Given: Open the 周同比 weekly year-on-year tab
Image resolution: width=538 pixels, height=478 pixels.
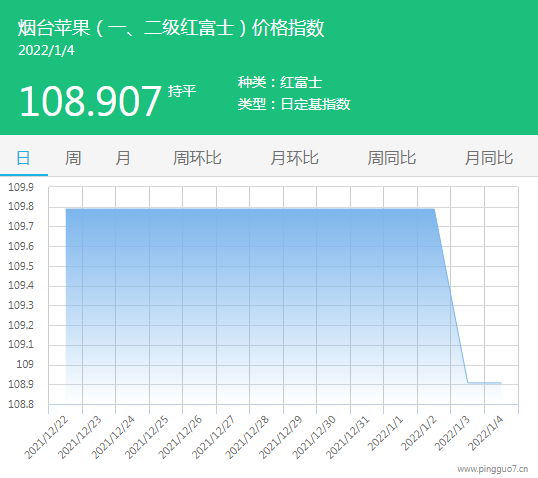Looking at the screenshot, I should 392,158.
